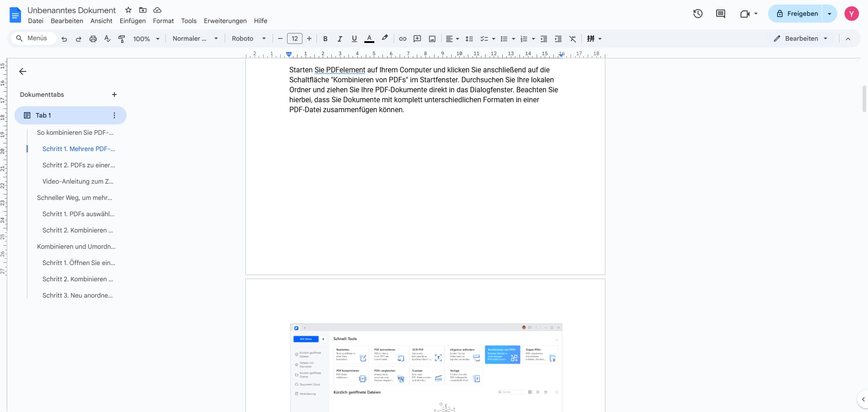868x412 pixels.
Task: Clear formatting
Action: point(573,39)
